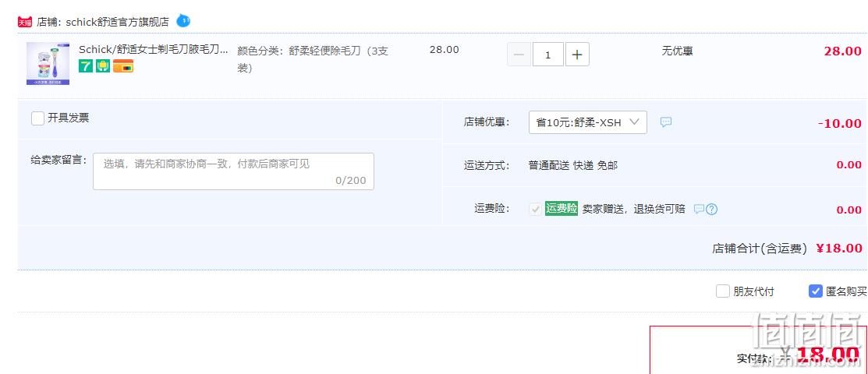Click chat bubble icon in 运费险 row
The height and width of the screenshot is (374, 868).
point(700,209)
